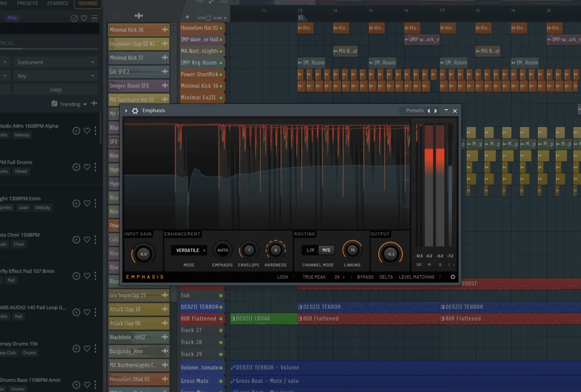Open the Emphasis plugin settings gear

click(453, 277)
